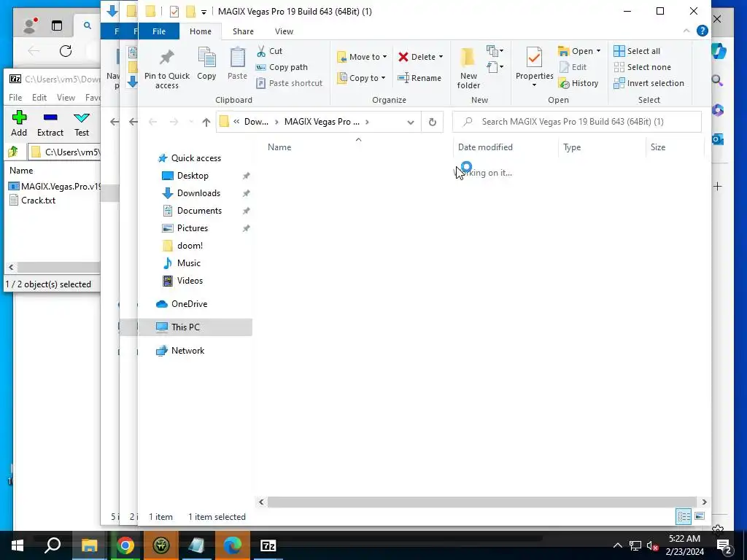The height and width of the screenshot is (560, 747).
Task: Collapse the ribbon with the chevron
Action: pyautogui.click(x=686, y=31)
